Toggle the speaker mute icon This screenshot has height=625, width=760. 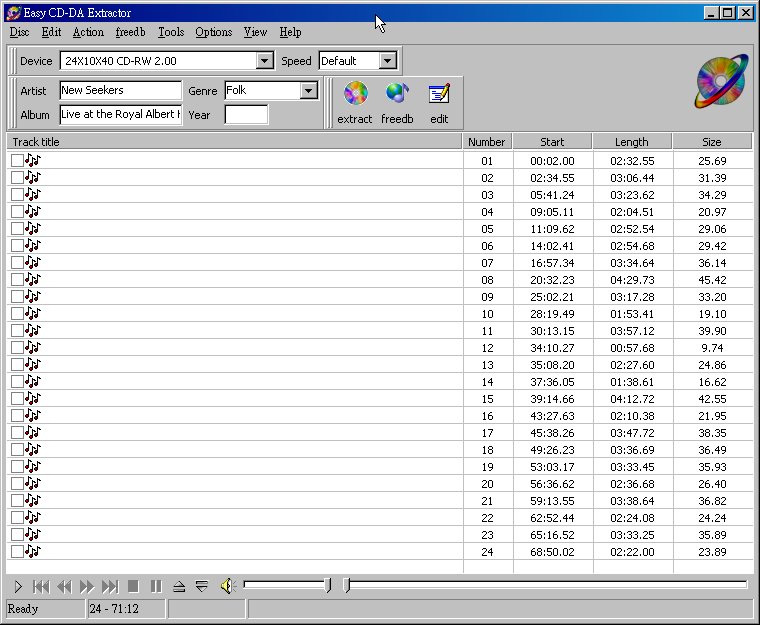(228, 586)
